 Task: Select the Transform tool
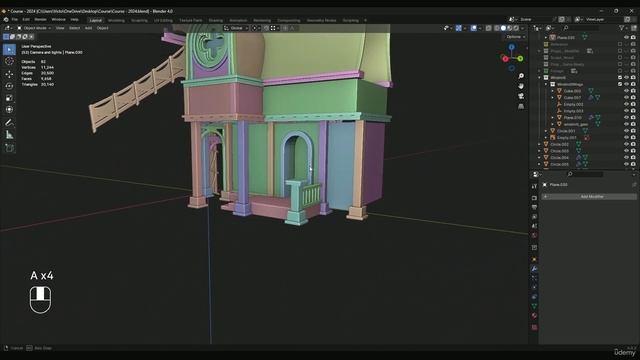9,110
